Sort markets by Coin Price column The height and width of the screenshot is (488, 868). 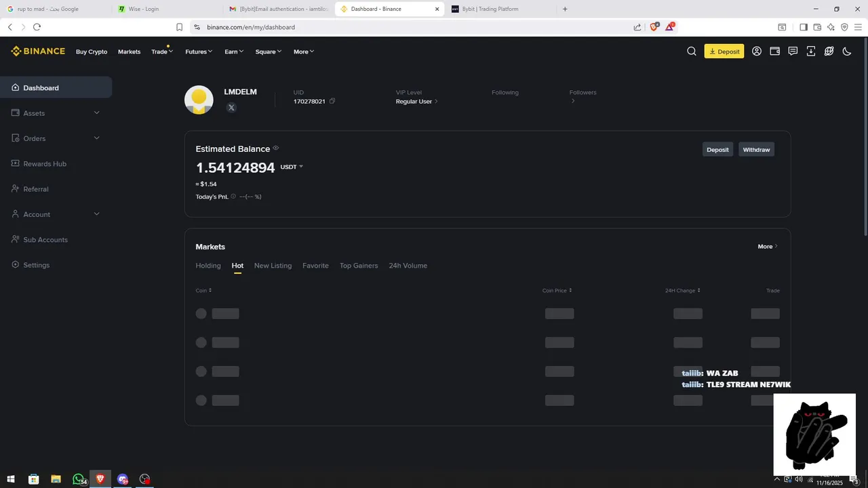pyautogui.click(x=557, y=291)
